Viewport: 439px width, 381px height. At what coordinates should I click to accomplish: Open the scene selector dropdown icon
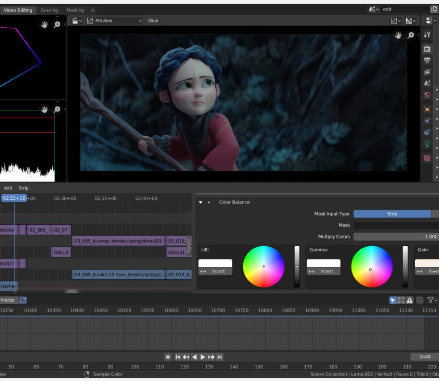pyautogui.click(x=373, y=9)
